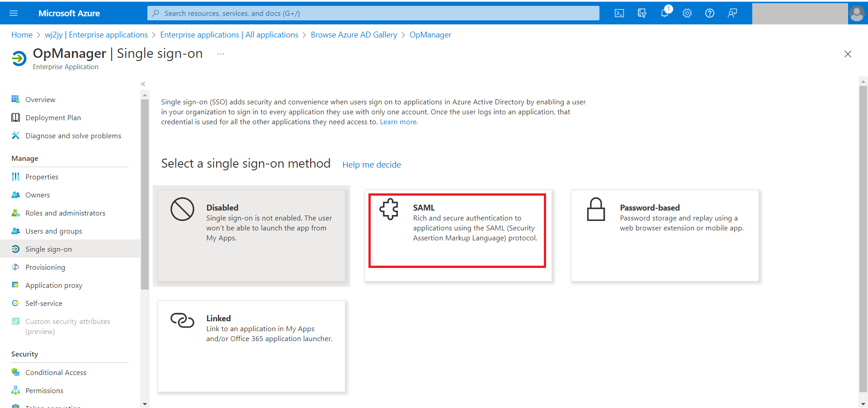868x408 pixels.
Task: Click the user account avatar
Action: pyautogui.click(x=857, y=13)
